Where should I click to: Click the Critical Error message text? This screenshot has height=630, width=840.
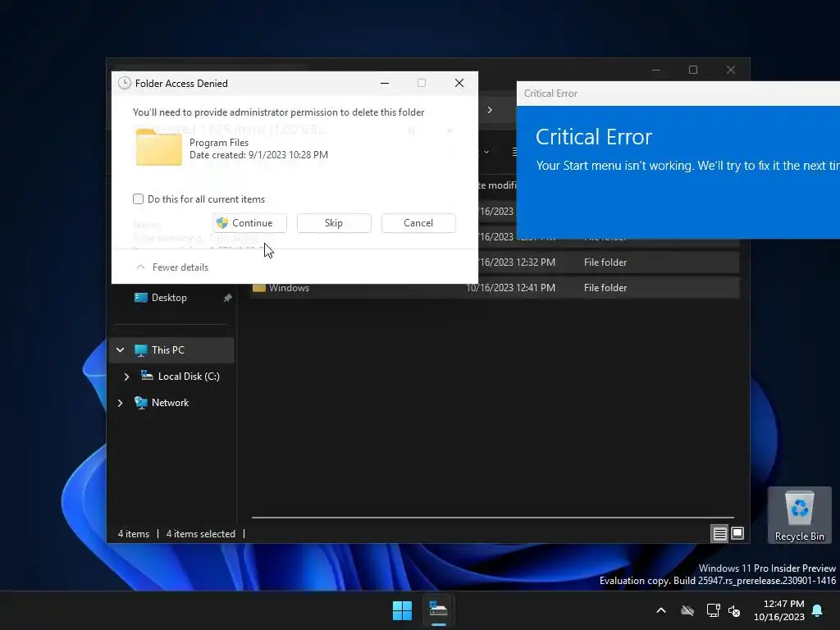coord(688,166)
